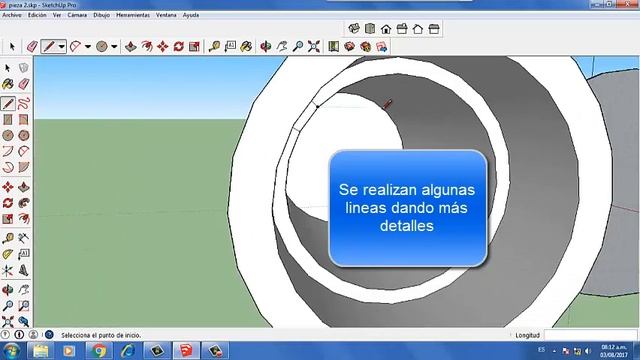This screenshot has height=360, width=640.
Task: Click Make Component icon in the left toolbar
Action: [24, 68]
